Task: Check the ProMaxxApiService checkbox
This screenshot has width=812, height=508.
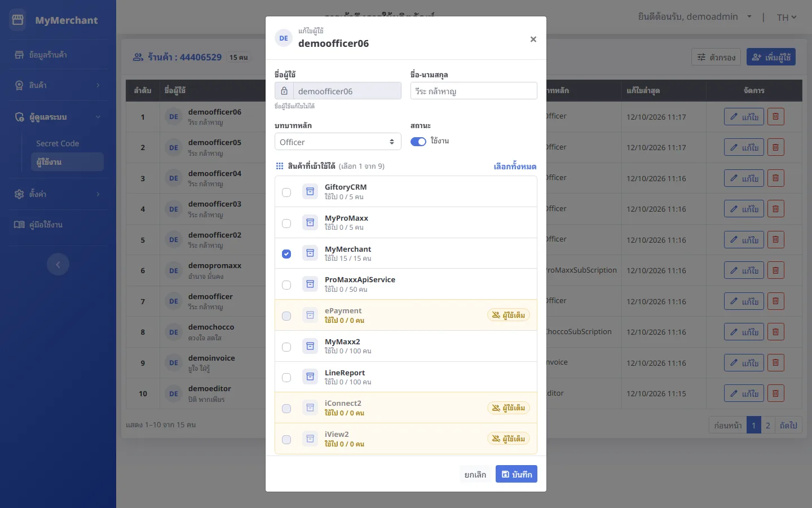Action: (286, 285)
